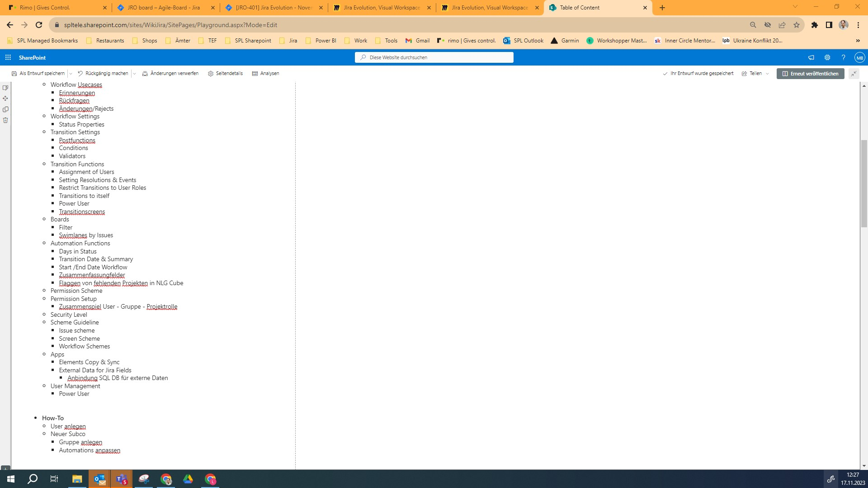Click Als Entwurf speichern

[38, 74]
